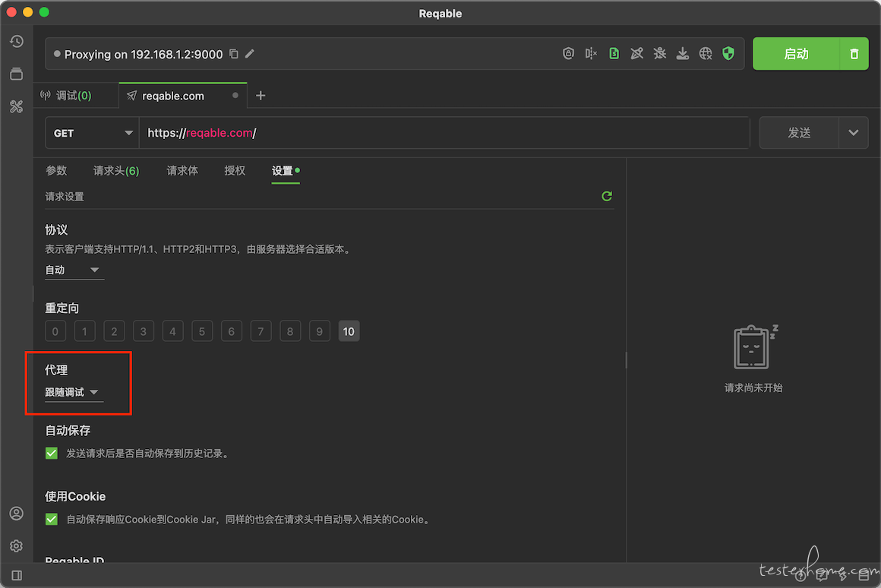The width and height of the screenshot is (881, 588).
Task: Set redirect count to 2
Action: [x=114, y=331]
